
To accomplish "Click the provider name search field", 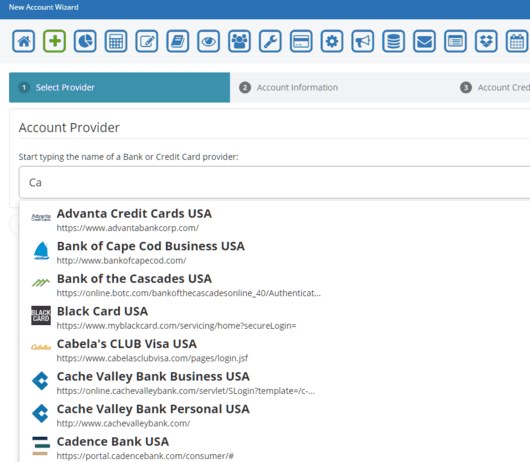I will click(x=274, y=182).
